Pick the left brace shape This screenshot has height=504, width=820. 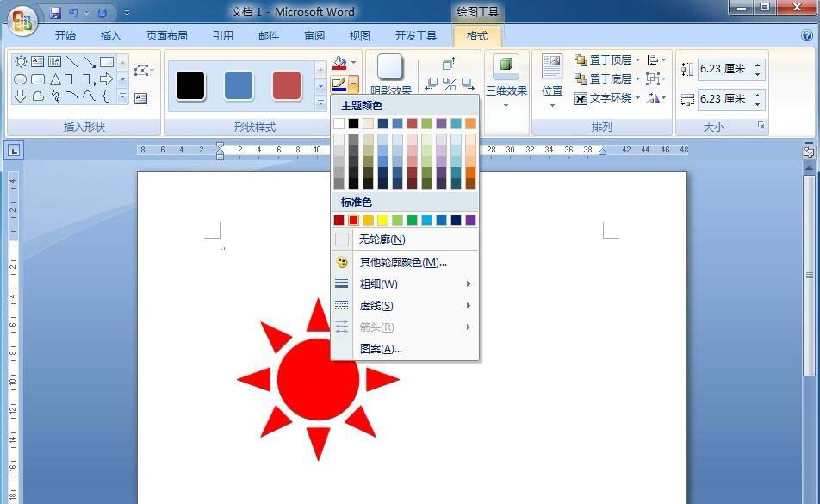point(105,96)
